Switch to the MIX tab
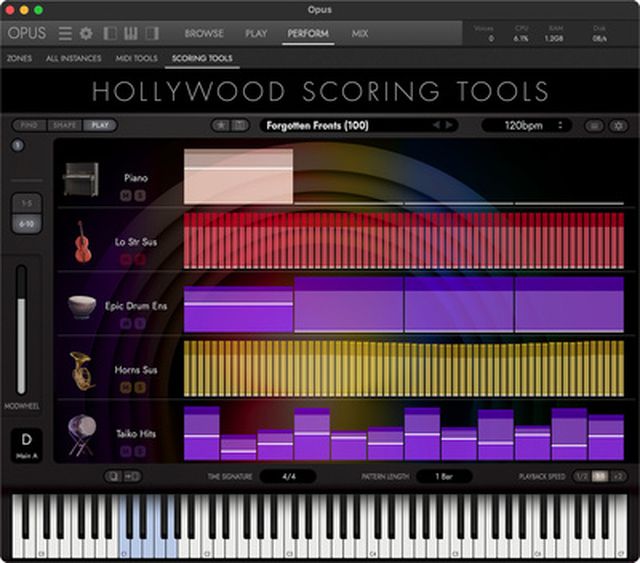Image resolution: width=640 pixels, height=563 pixels. tap(360, 33)
